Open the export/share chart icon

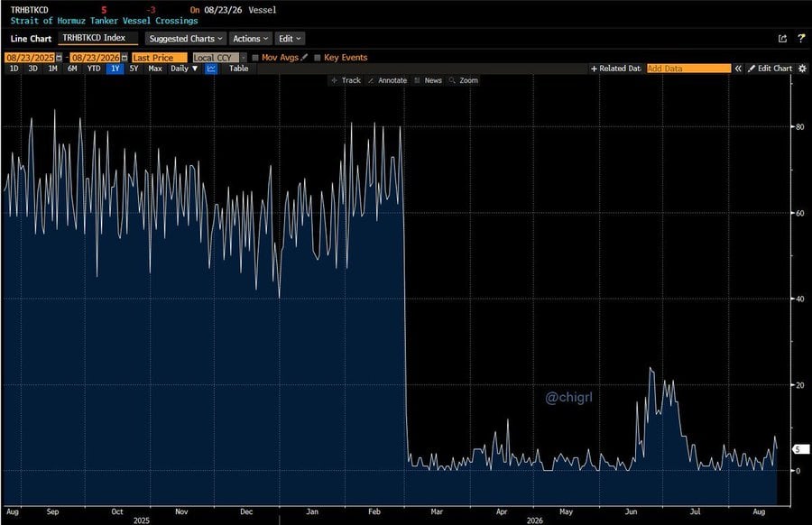[782, 39]
